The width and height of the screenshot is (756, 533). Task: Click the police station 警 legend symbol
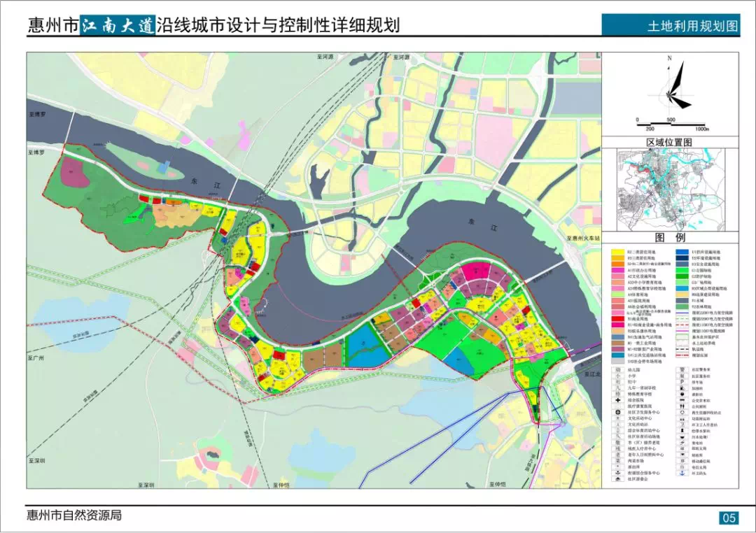click(x=682, y=369)
